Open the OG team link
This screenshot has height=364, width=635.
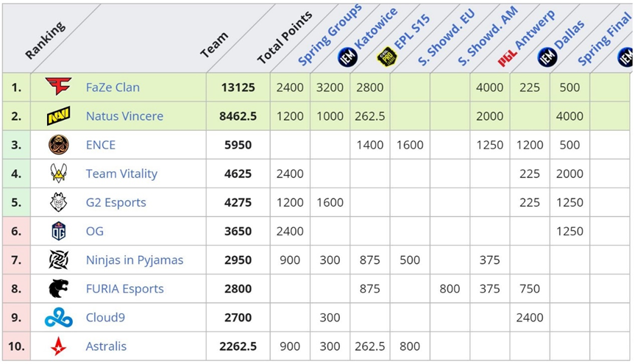(94, 231)
